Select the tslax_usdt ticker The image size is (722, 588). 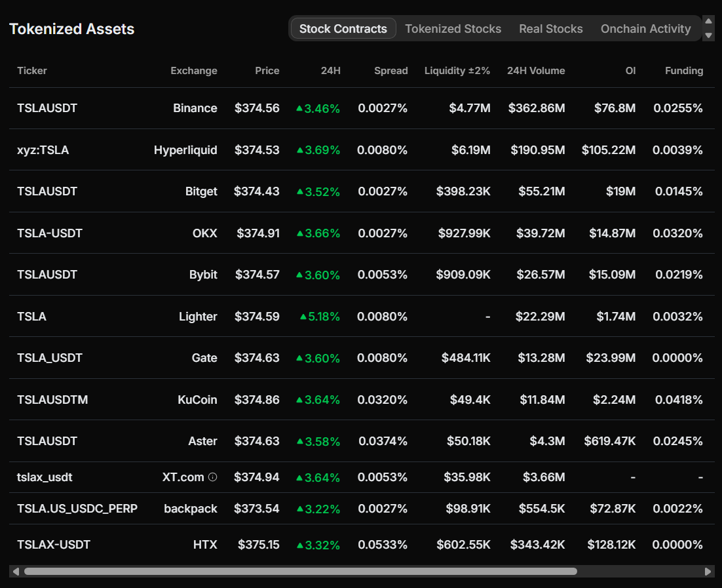(45, 477)
